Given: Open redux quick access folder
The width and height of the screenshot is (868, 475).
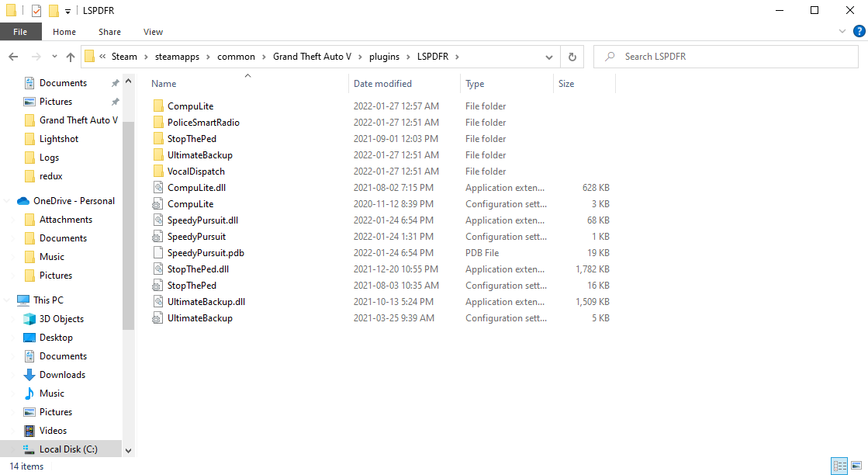Looking at the screenshot, I should (50, 176).
